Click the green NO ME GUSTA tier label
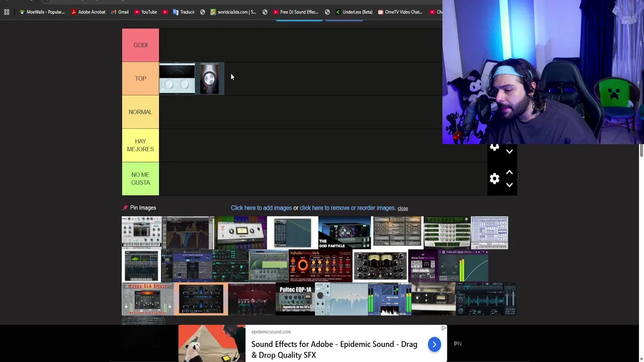Screen dimensions: 644x362 [x=140, y=178]
